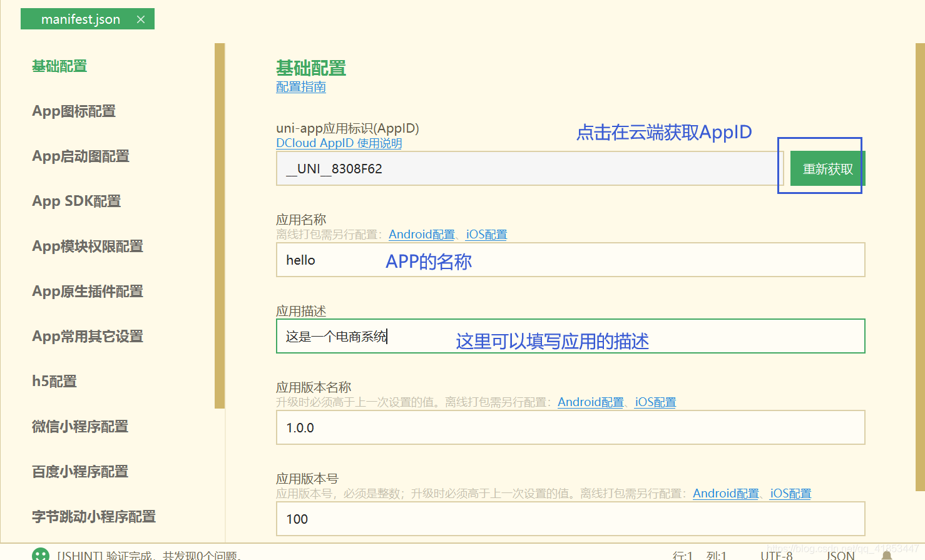Click the JSHINT 验证完成 status message
This screenshot has height=560, width=925.
pyautogui.click(x=149, y=556)
